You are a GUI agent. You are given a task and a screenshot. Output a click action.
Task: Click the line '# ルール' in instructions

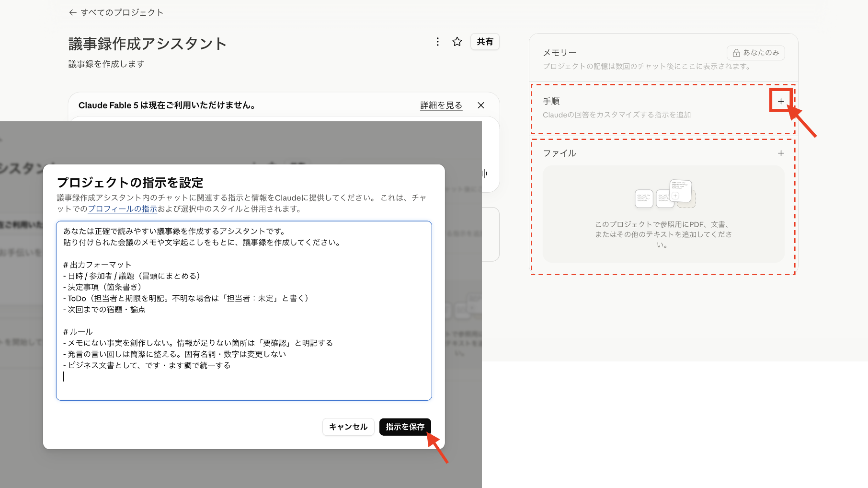[x=78, y=332]
